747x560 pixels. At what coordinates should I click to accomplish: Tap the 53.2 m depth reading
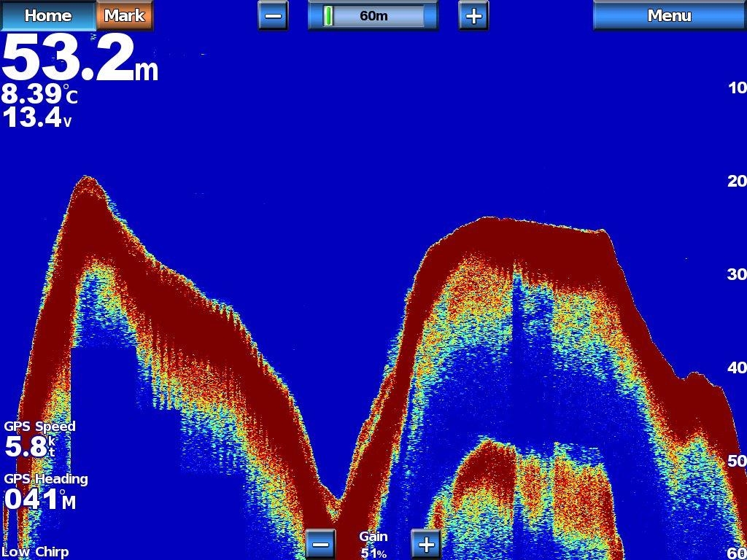click(79, 60)
